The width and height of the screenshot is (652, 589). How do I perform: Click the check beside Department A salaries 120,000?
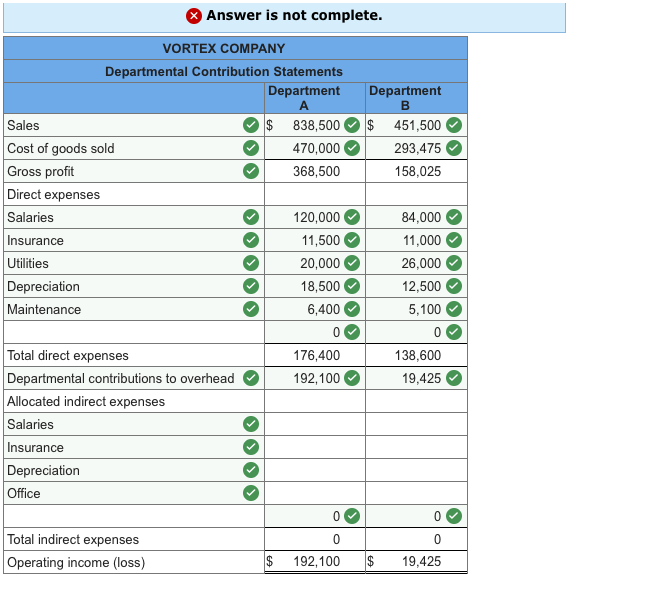tap(352, 217)
